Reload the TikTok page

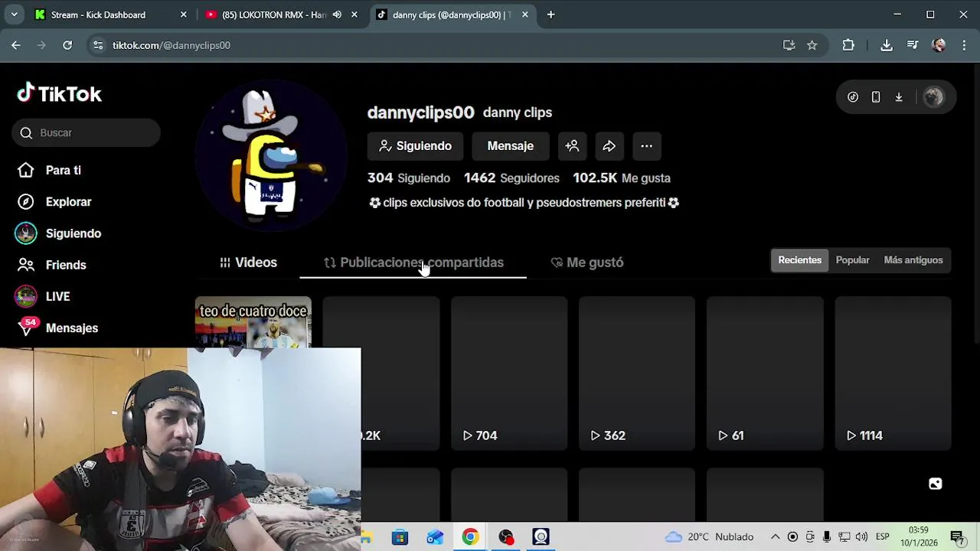(x=67, y=45)
